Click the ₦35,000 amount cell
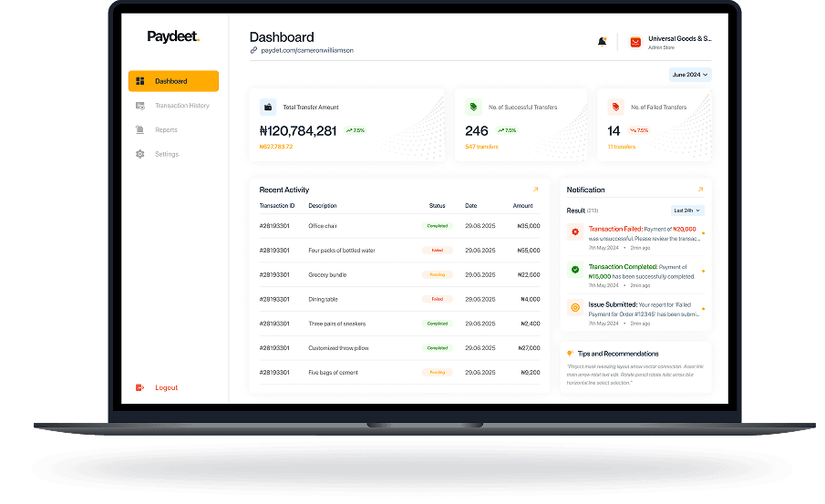825x504 pixels. [529, 226]
